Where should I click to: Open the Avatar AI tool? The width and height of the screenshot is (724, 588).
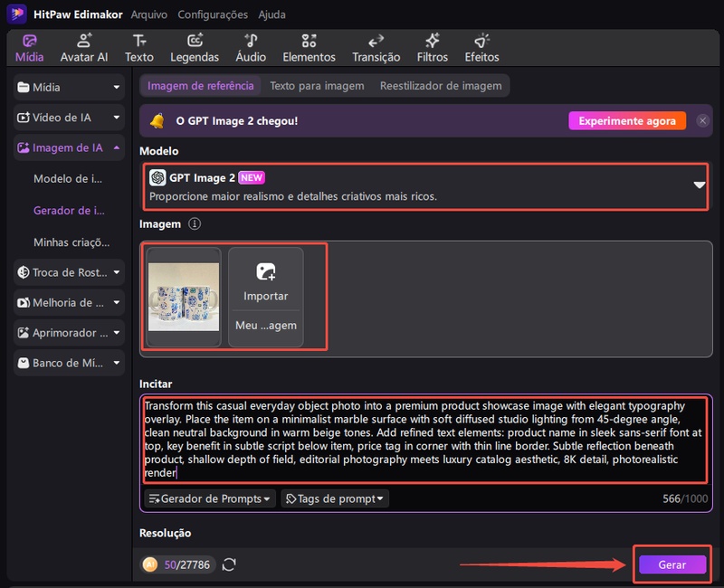[x=84, y=49]
